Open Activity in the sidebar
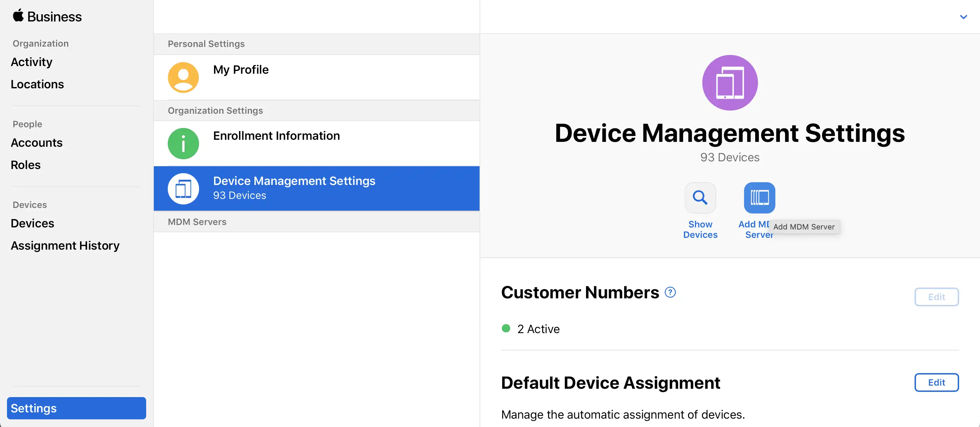Screen dimensions: 980x427 coord(32,62)
